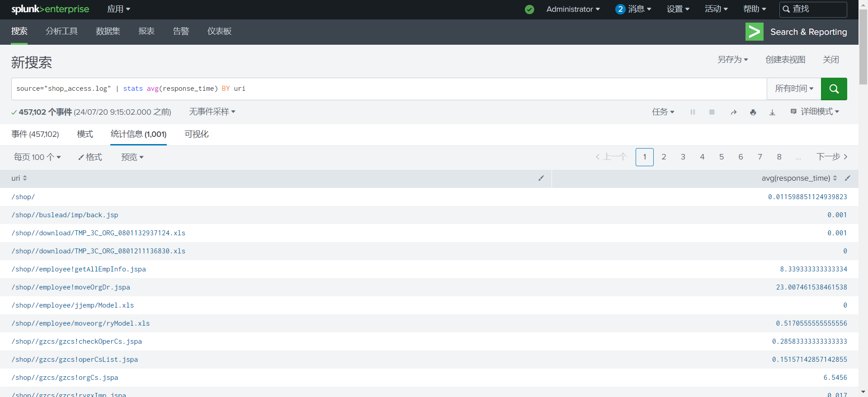Open the 详细模式 search mode dropdown
This screenshot has width=868, height=397.
click(x=815, y=112)
